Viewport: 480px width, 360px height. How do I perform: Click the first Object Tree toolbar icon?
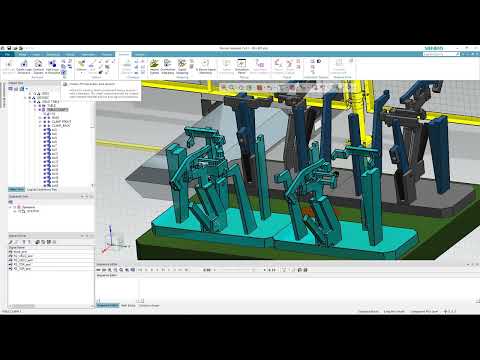click(11, 89)
